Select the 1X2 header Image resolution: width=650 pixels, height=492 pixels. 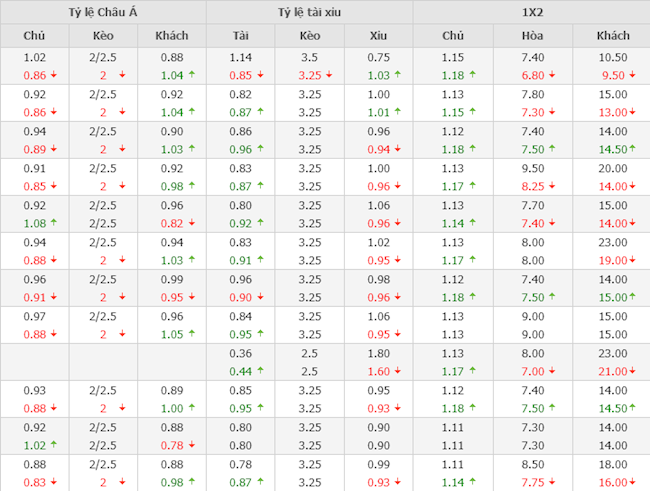point(531,12)
